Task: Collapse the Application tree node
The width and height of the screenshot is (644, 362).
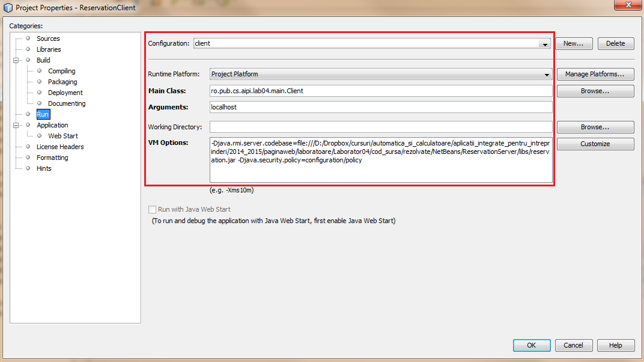Action: point(16,125)
